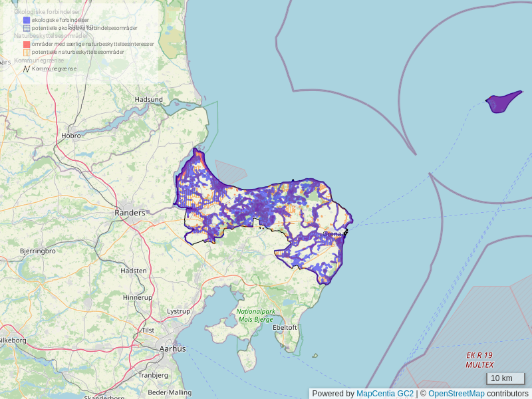This screenshot has height=399, width=532.
Task: Open the MapCentia GC2 link
Action: pos(385,394)
